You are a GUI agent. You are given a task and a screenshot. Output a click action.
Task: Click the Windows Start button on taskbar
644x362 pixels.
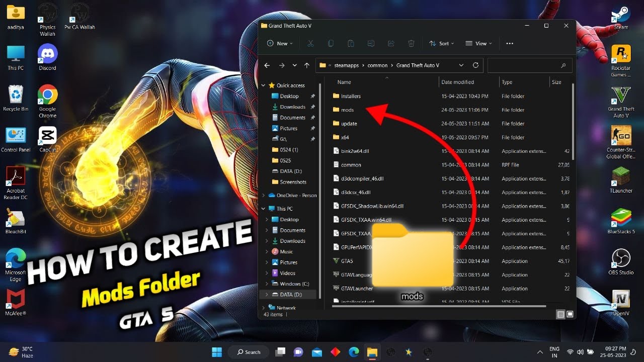217,351
